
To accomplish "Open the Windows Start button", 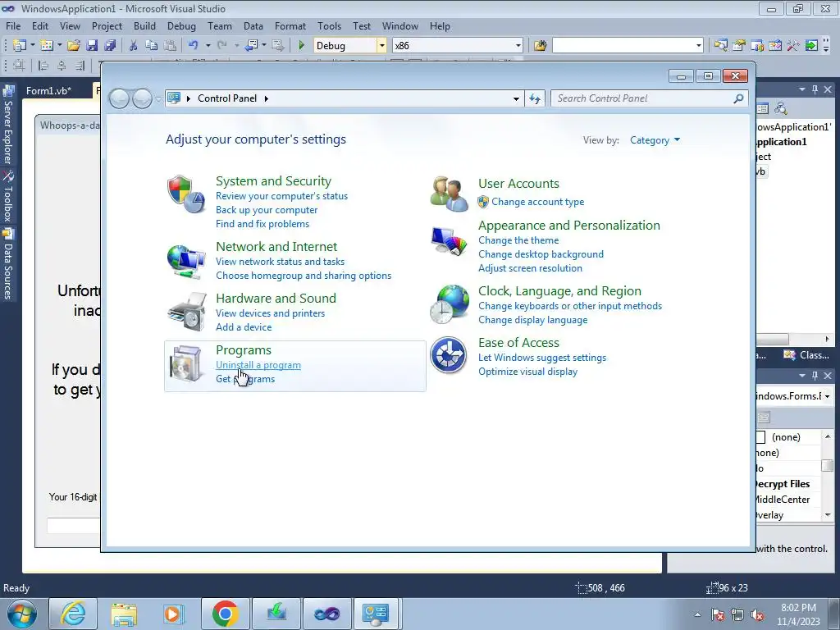I will 22,614.
